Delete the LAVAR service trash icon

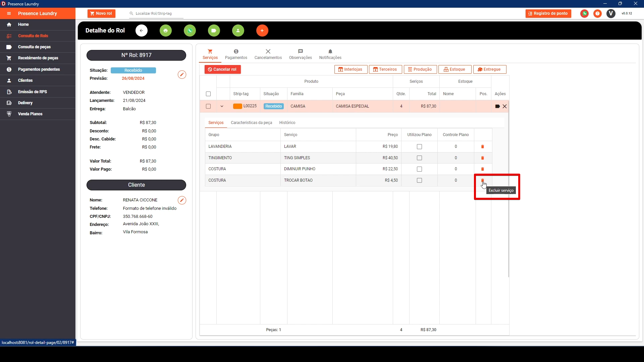[x=483, y=146]
